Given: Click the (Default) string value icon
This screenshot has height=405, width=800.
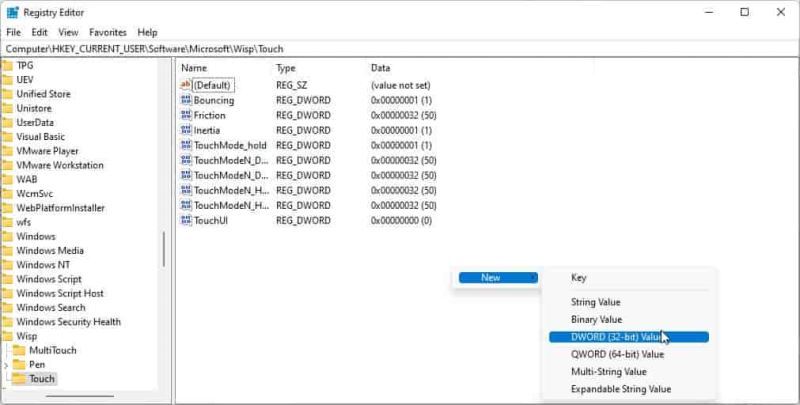Looking at the screenshot, I should pos(185,86).
